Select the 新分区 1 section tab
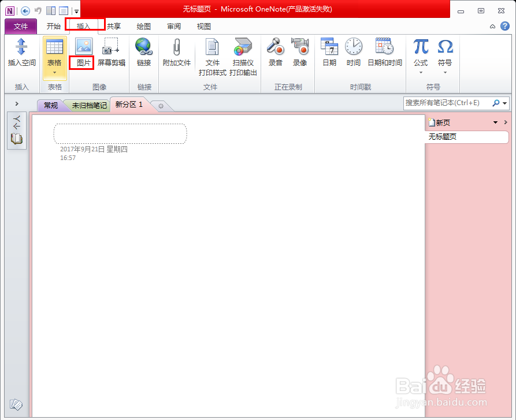The width and height of the screenshot is (516, 420). coord(129,105)
